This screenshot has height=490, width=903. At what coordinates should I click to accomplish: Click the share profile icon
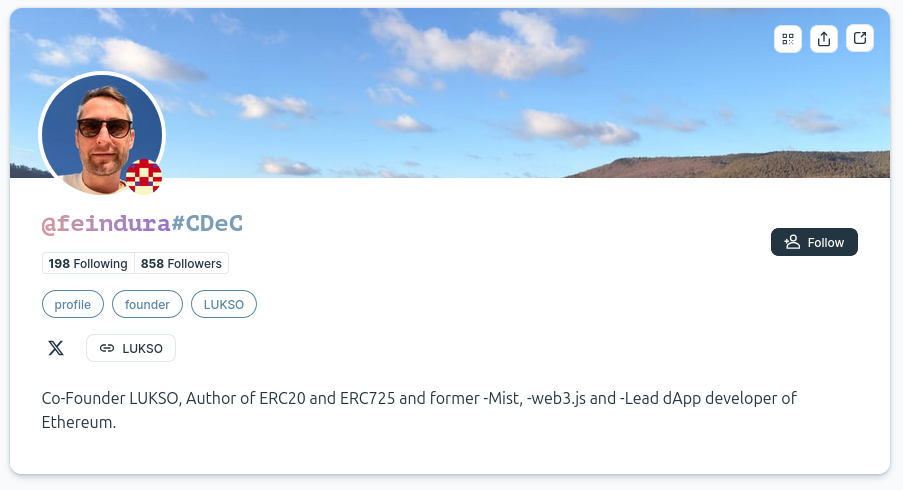point(824,39)
